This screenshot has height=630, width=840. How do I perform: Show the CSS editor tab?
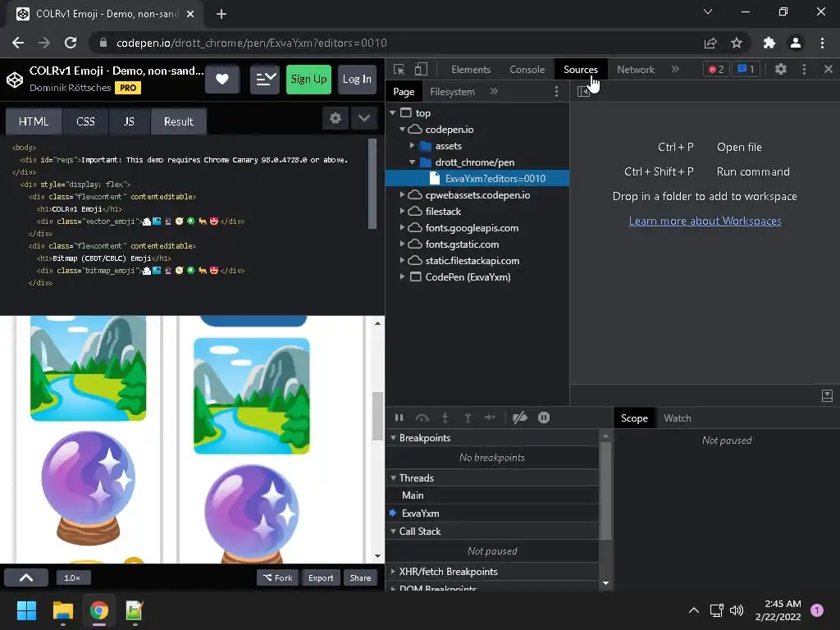click(x=85, y=121)
